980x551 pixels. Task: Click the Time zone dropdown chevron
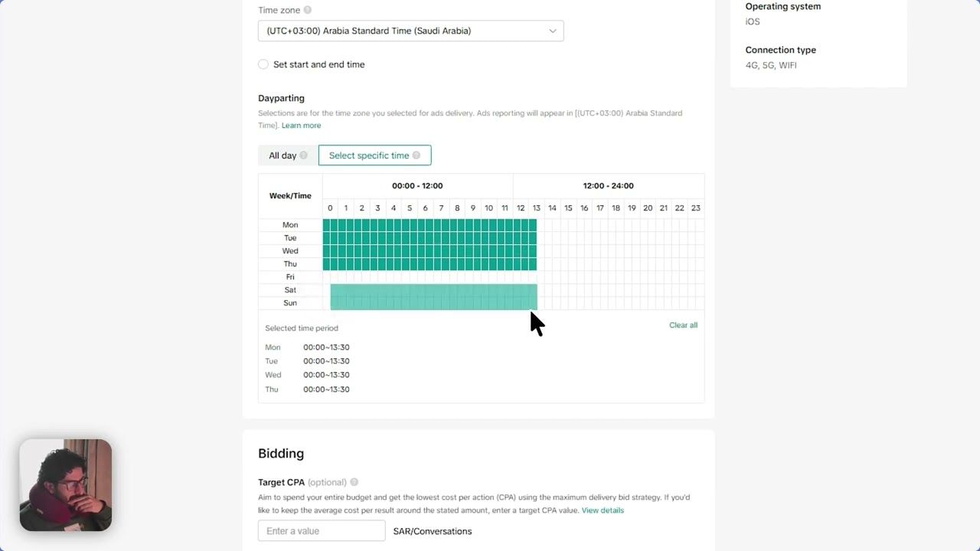[552, 31]
